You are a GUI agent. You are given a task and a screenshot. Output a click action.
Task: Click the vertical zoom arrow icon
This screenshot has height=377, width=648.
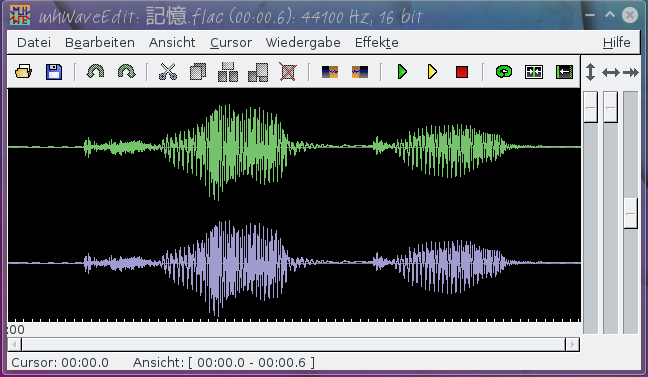591,72
